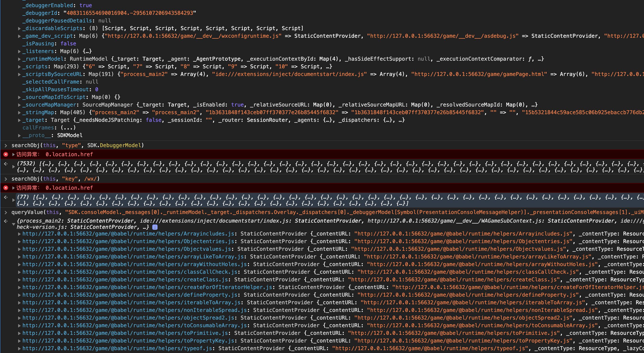
Task: Click the second red error icon
Action: point(6,188)
